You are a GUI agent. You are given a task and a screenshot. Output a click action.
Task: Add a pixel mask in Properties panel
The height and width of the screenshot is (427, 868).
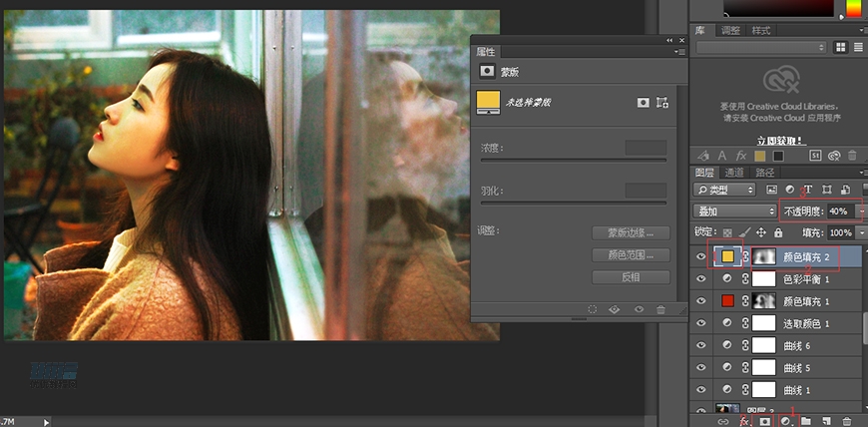(643, 103)
